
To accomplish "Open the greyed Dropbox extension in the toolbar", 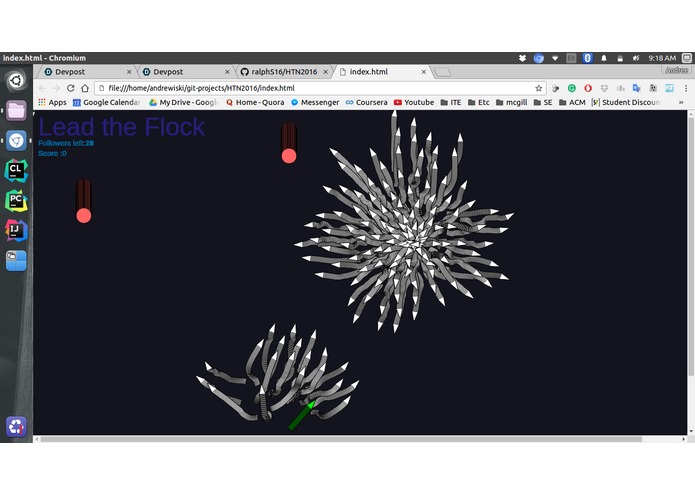I will tap(604, 88).
